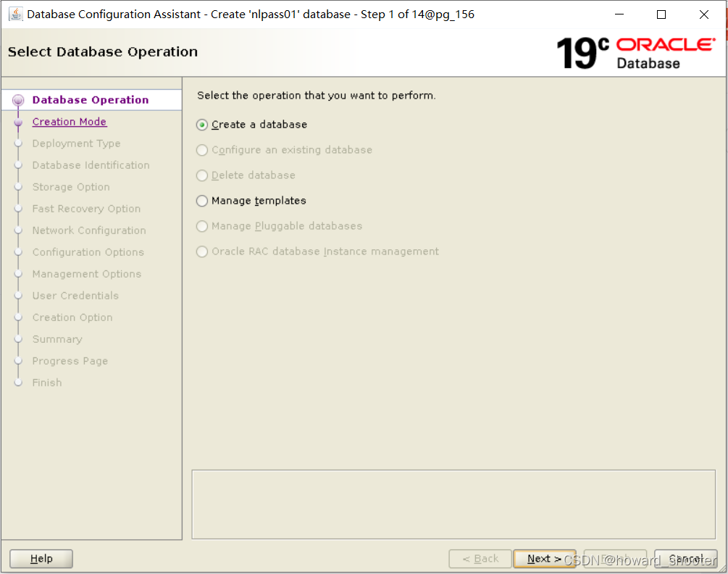
Task: Click the Summary step in sidebar
Action: tap(57, 339)
